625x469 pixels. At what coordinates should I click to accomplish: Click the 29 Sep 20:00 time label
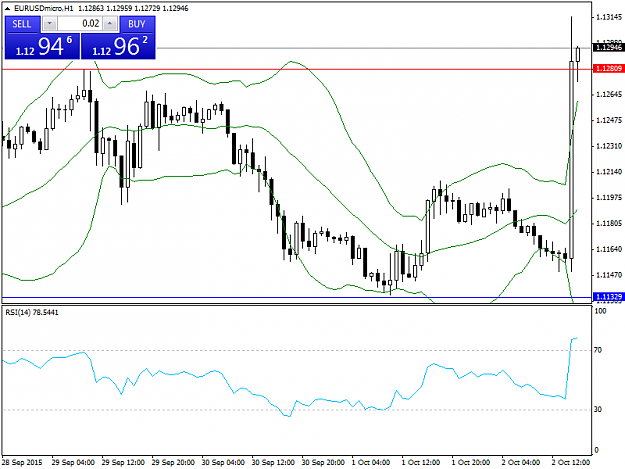point(173,462)
